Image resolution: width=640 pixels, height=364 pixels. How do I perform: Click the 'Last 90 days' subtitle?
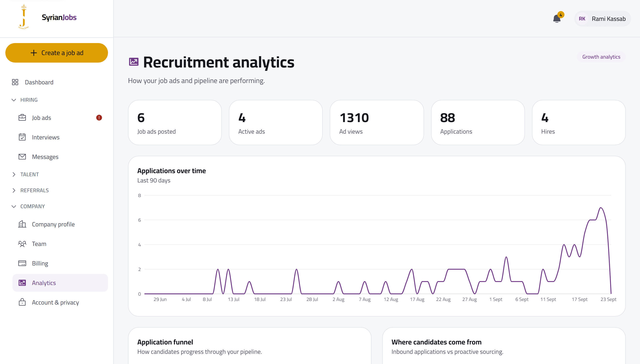154,180
